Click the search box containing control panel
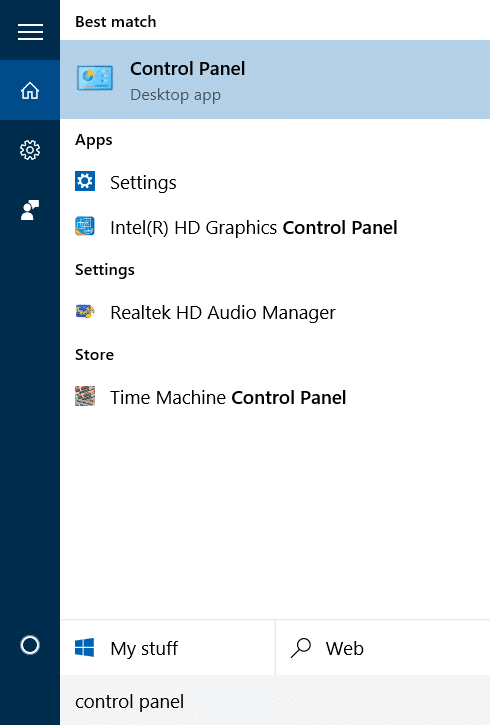Image resolution: width=490 pixels, height=725 pixels. pyautogui.click(x=275, y=700)
